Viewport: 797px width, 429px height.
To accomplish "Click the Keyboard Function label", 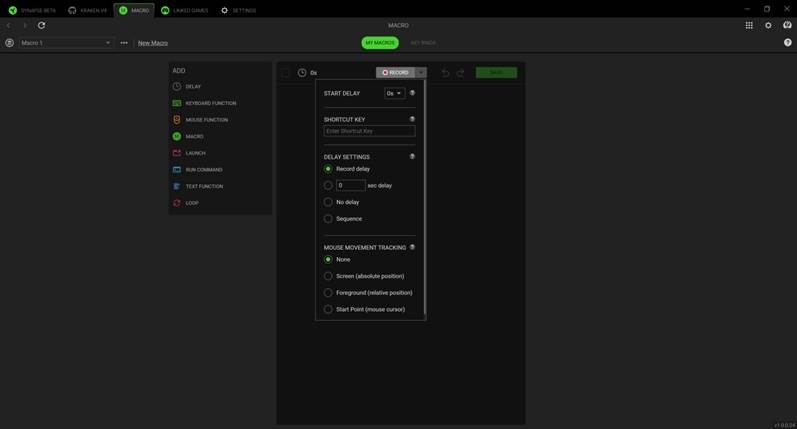I will click(211, 103).
